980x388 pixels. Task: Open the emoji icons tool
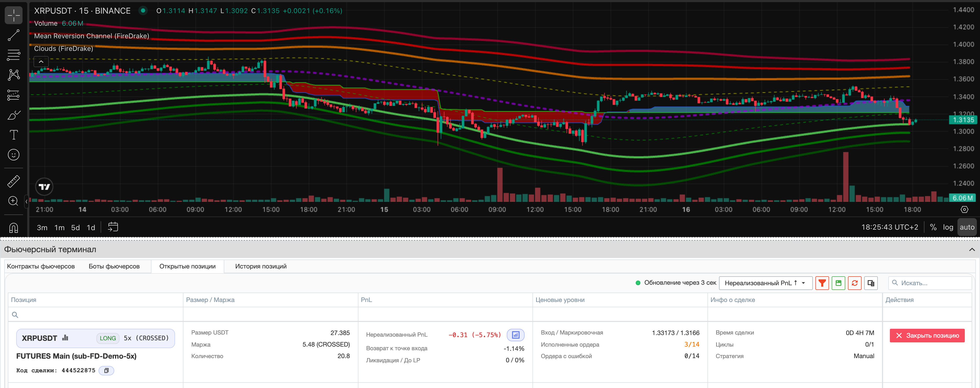coord(14,155)
